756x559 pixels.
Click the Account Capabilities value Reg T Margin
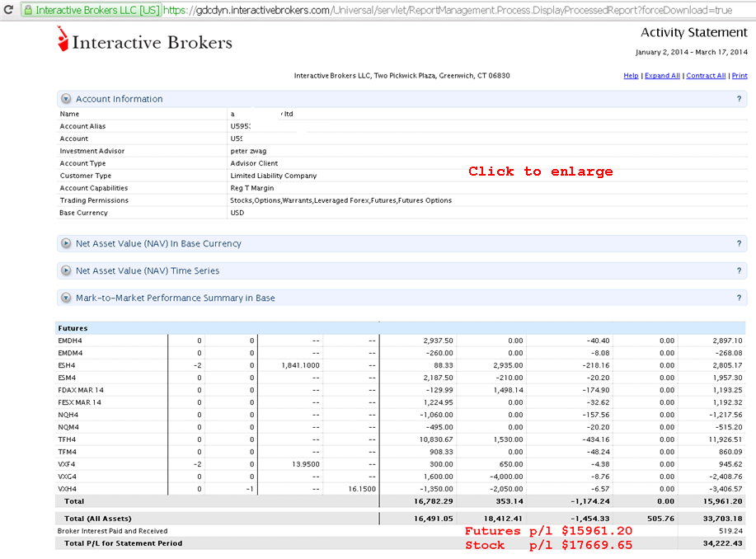[x=252, y=188]
